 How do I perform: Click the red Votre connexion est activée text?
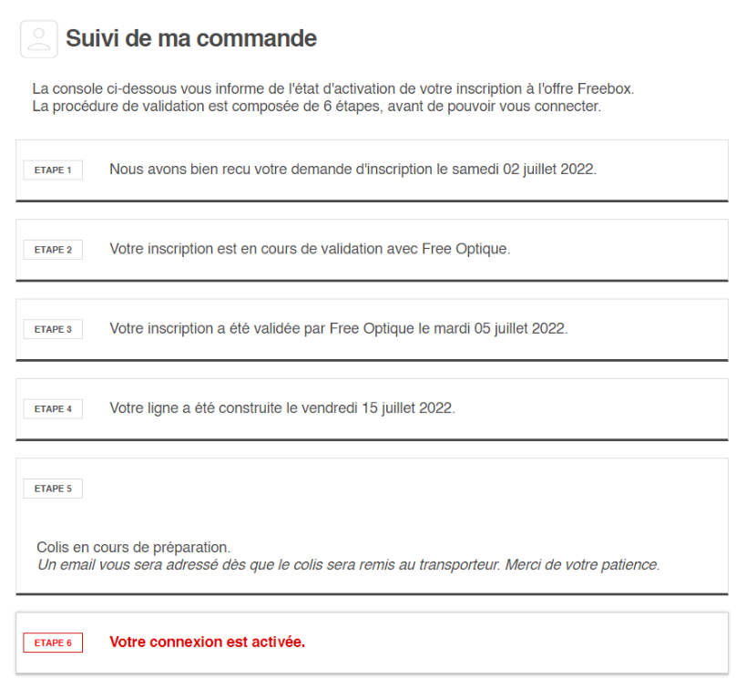click(x=207, y=642)
